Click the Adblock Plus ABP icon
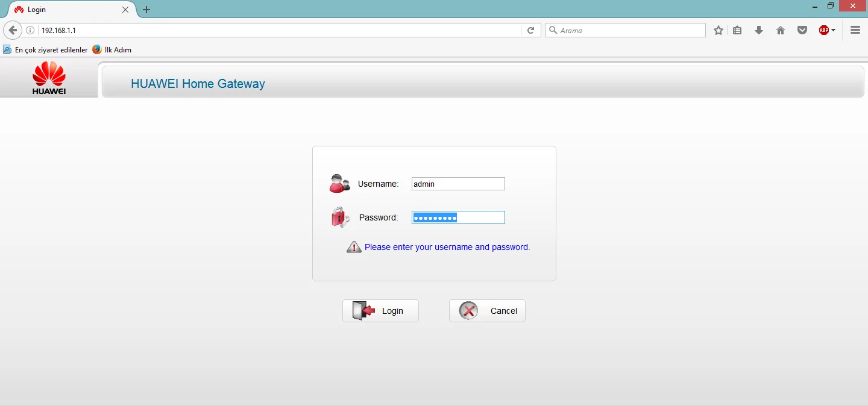This screenshot has height=406, width=868. click(x=823, y=30)
